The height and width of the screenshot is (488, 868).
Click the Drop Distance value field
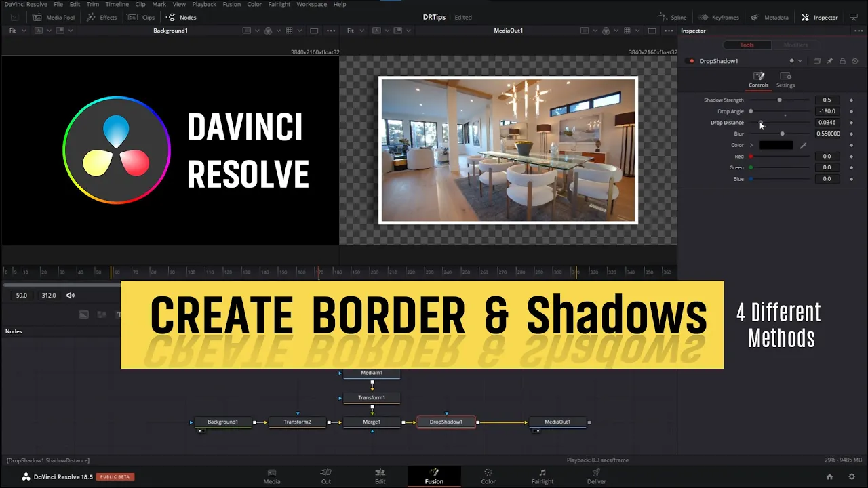tap(827, 123)
